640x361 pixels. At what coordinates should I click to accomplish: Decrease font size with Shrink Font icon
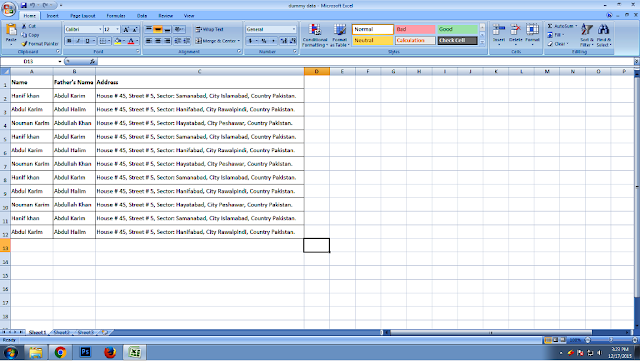click(x=135, y=29)
